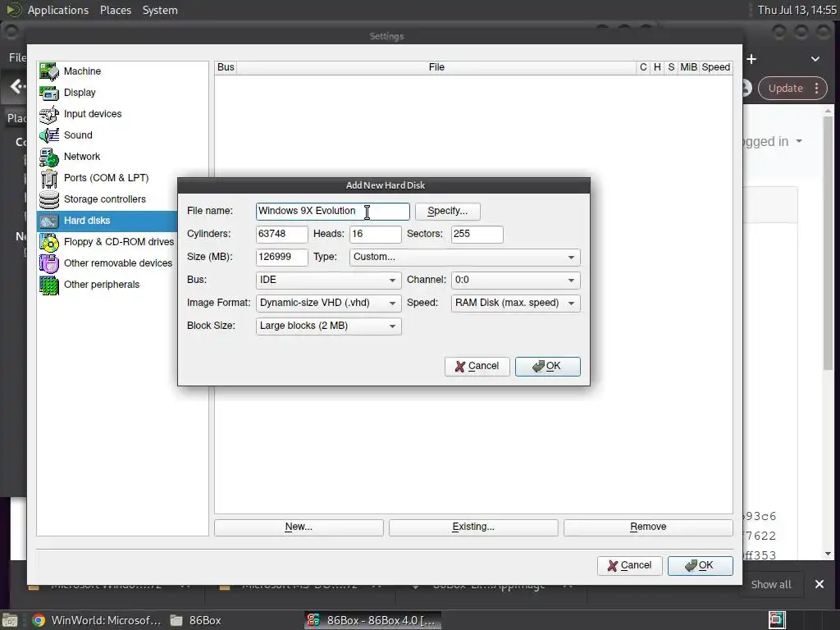Expand the logged in dropdown arrow in the browser
840x630 pixels.
(x=799, y=141)
